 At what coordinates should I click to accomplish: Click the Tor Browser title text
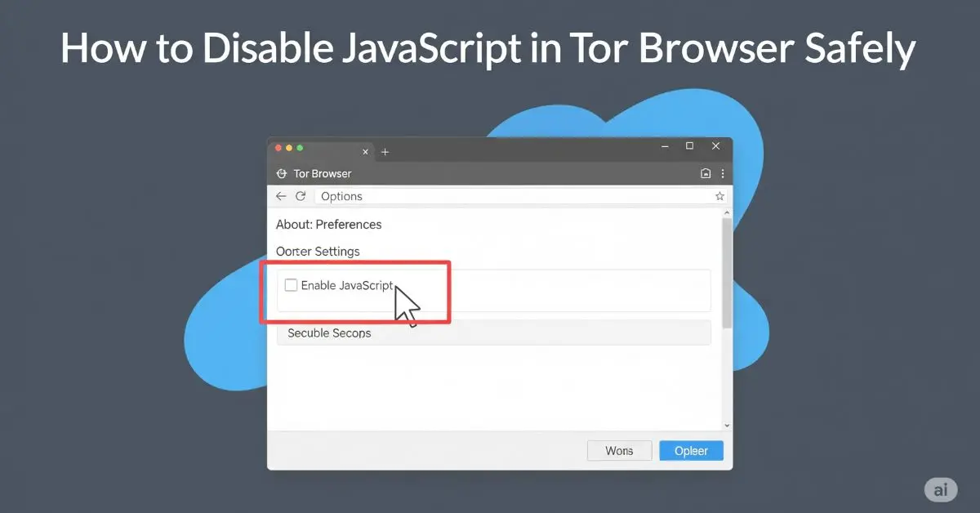point(323,173)
